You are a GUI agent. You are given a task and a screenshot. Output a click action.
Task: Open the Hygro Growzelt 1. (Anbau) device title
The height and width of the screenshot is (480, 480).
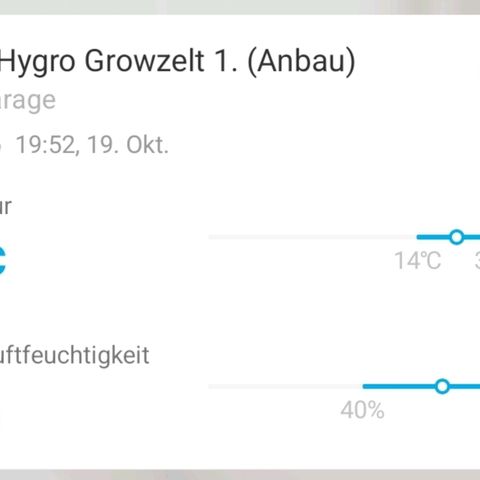click(178, 62)
